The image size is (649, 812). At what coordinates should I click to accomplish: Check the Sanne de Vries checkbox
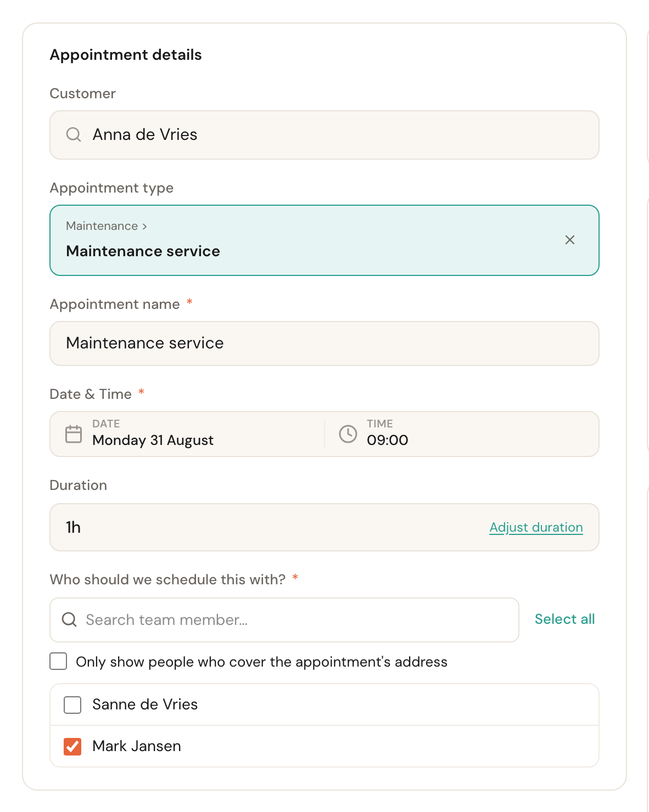[72, 704]
